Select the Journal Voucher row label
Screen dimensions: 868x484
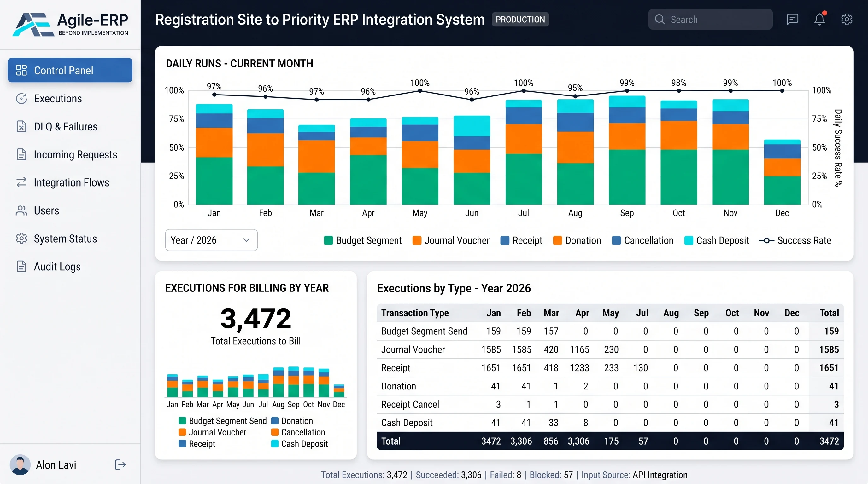pos(413,349)
